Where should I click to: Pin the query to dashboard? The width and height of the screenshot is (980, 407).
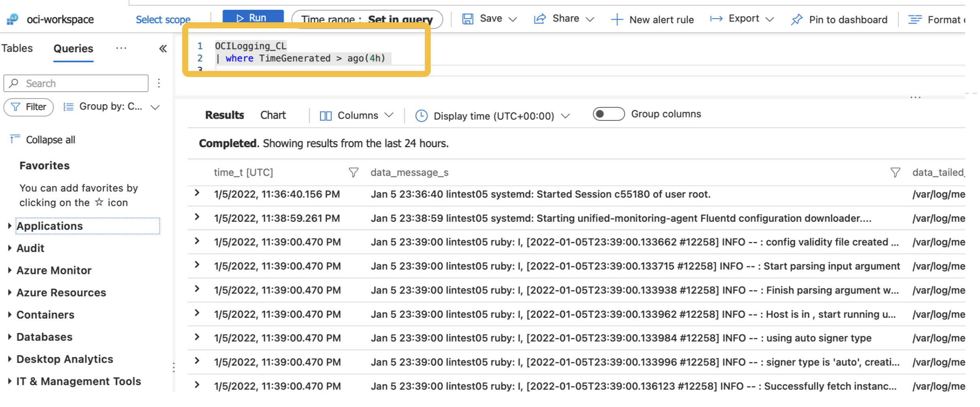tap(839, 19)
